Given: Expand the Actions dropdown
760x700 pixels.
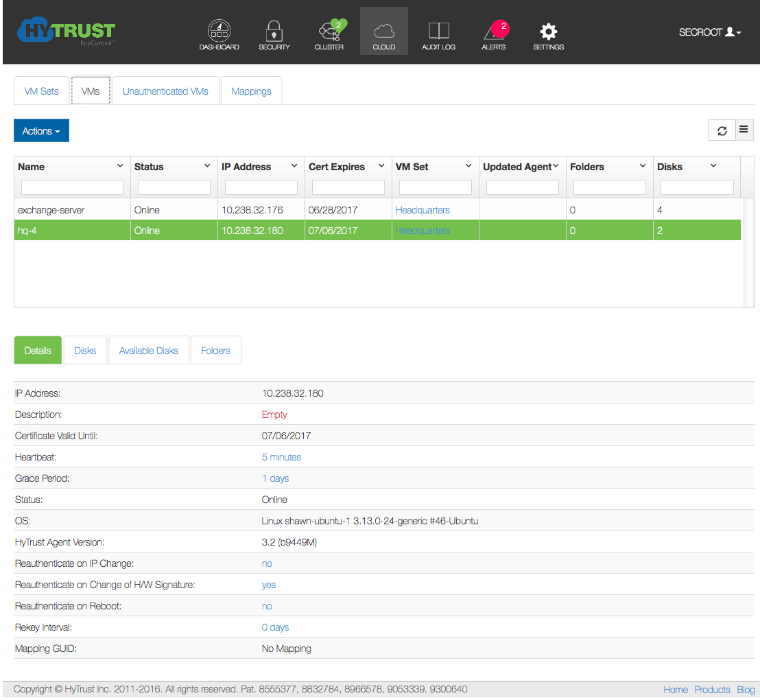Looking at the screenshot, I should pos(41,131).
